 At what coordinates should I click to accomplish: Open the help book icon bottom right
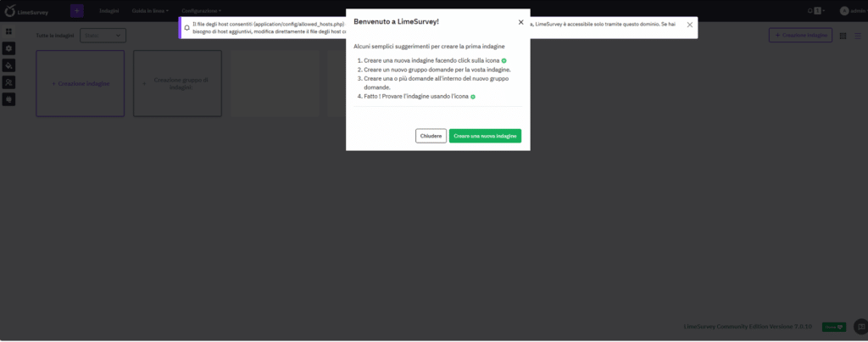pos(861,327)
